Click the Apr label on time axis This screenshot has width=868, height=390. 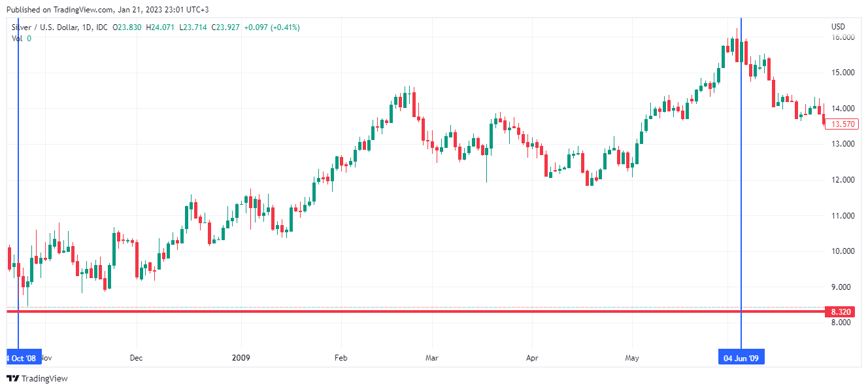point(532,358)
